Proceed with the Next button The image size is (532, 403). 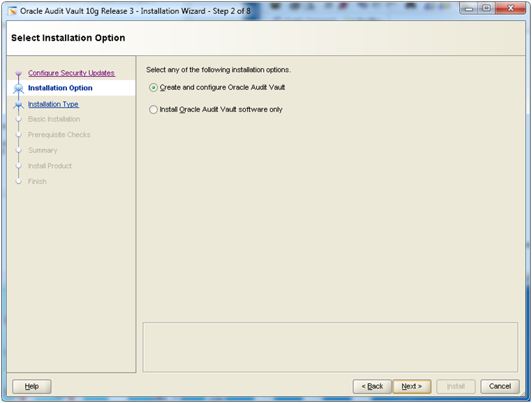pyautogui.click(x=411, y=386)
